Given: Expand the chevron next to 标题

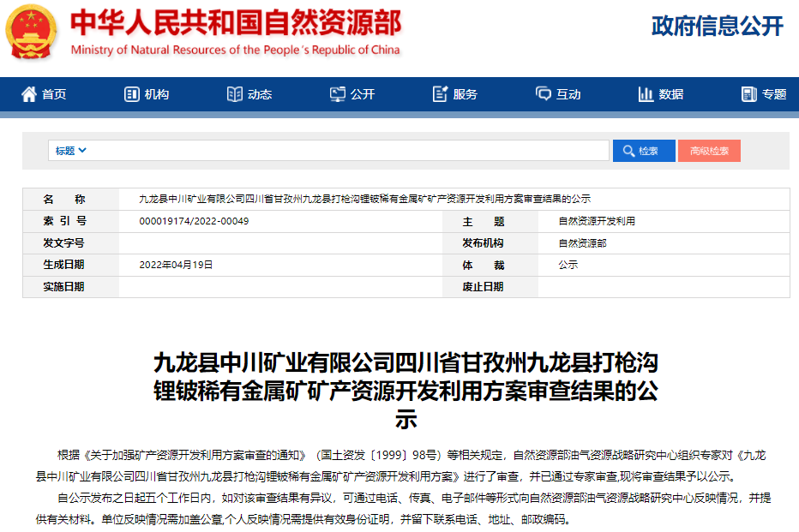Looking at the screenshot, I should pyautogui.click(x=83, y=151).
